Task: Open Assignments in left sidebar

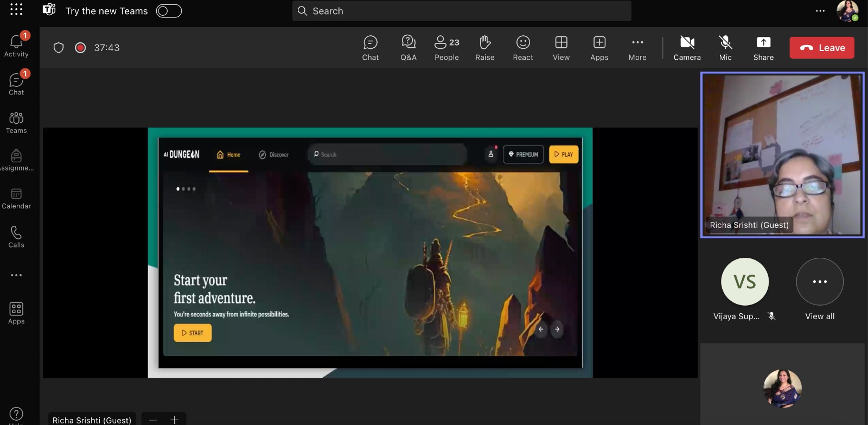Action: (x=16, y=160)
